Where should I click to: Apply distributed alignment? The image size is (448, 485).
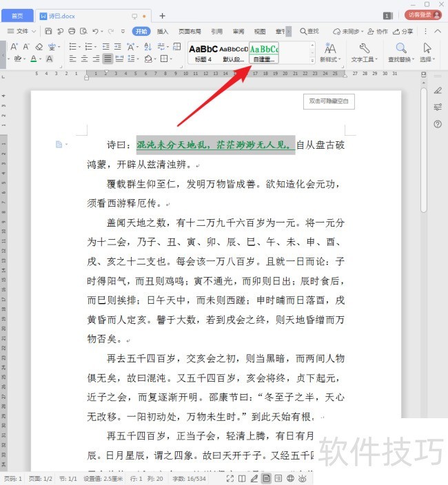tap(119, 59)
